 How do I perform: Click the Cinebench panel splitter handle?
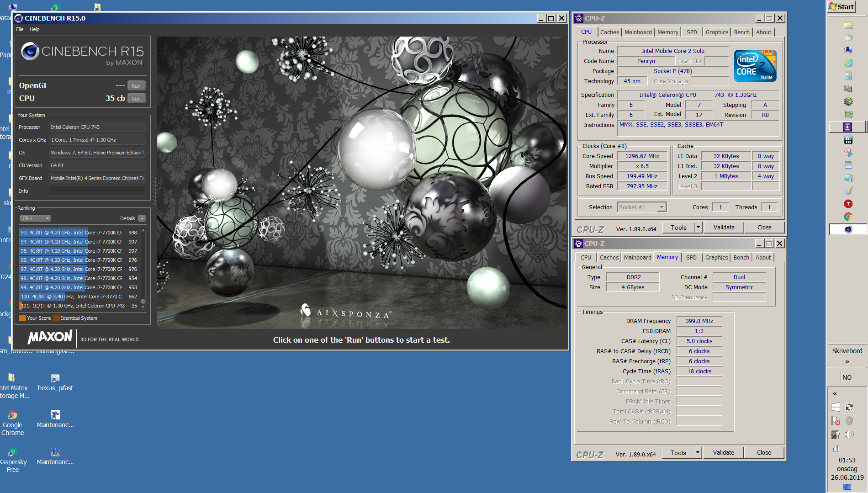(x=154, y=191)
